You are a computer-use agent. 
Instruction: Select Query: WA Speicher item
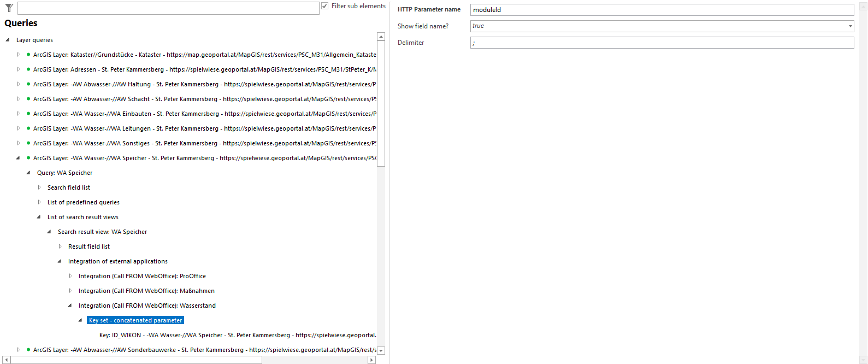coord(64,173)
